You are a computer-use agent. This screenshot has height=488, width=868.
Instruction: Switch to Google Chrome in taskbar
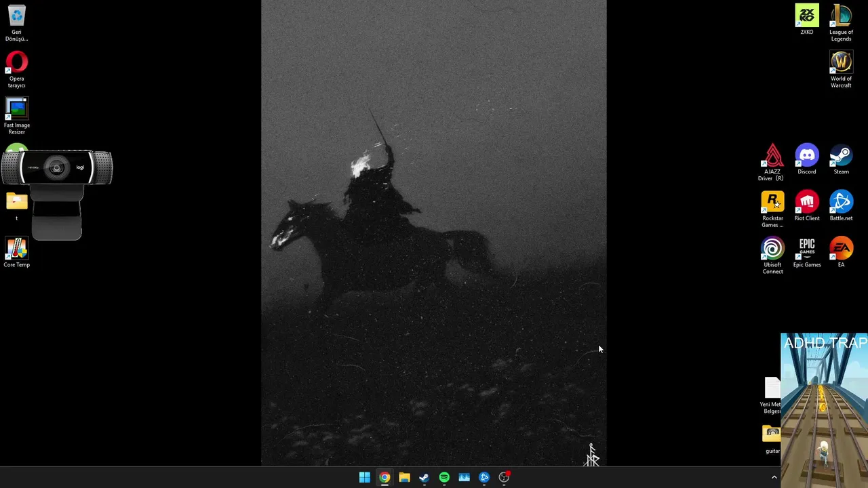pyautogui.click(x=384, y=477)
